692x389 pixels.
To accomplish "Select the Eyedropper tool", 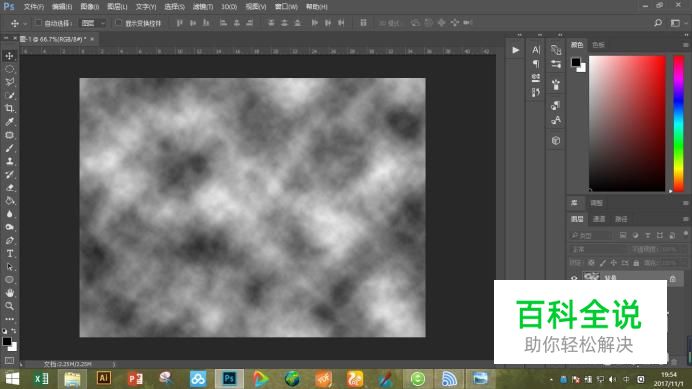I will tap(9, 122).
